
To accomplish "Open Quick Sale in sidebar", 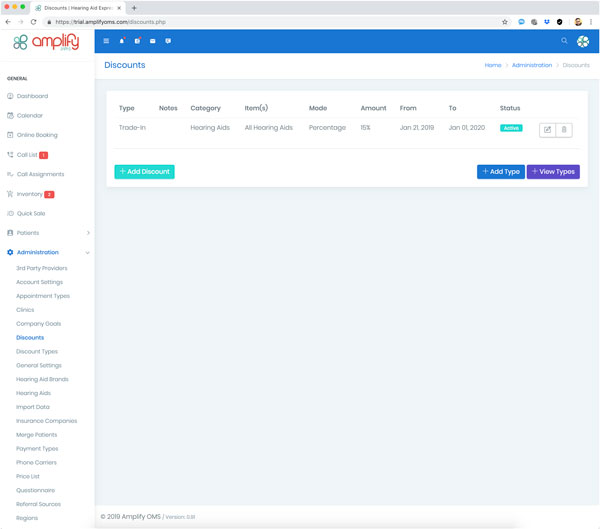I will (31, 213).
